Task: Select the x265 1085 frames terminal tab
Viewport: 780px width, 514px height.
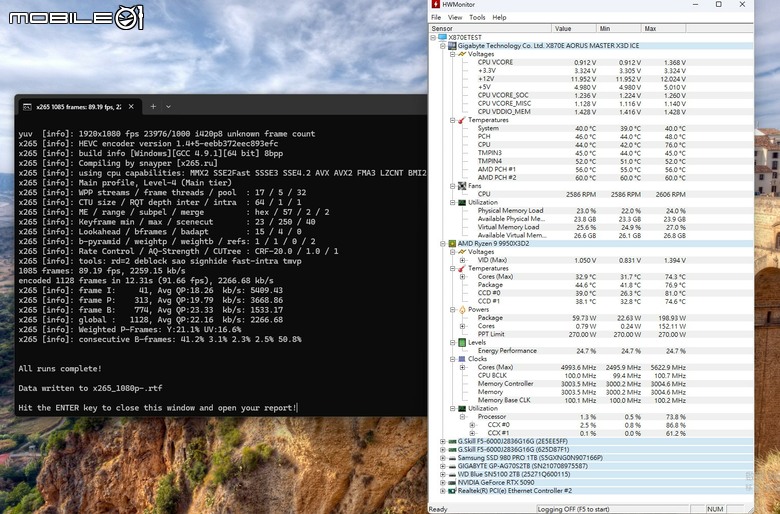Action: coord(80,107)
